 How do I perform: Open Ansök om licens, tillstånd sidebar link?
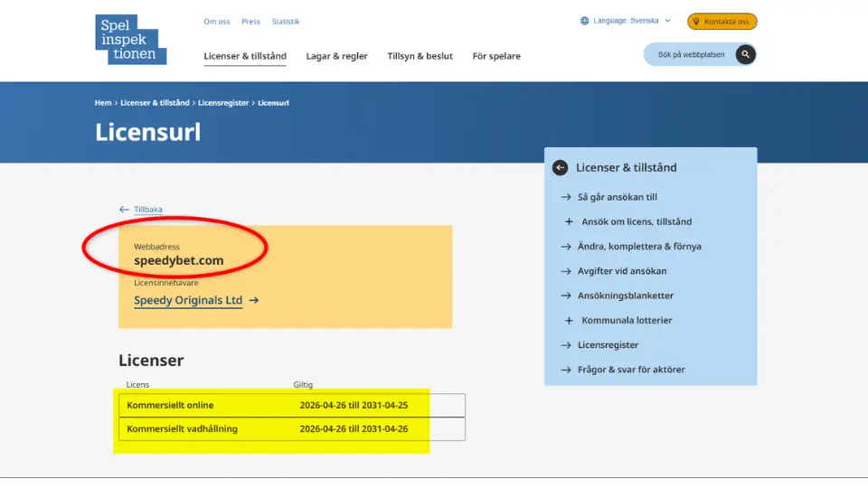(637, 222)
